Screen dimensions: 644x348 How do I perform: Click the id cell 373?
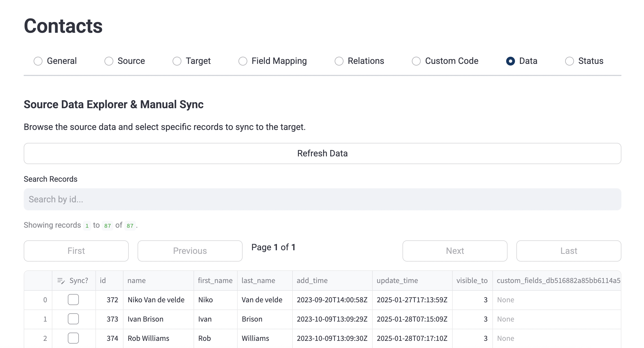109,319
